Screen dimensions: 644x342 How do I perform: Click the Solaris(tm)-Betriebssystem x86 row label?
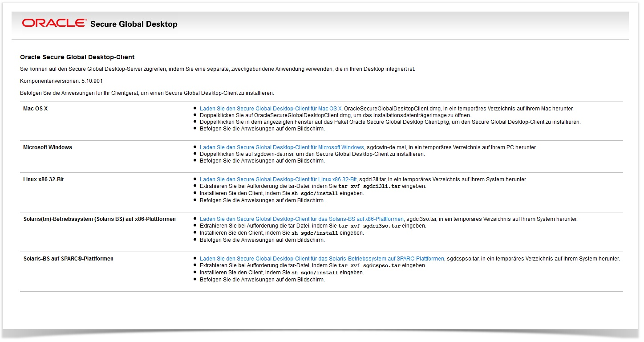point(99,219)
